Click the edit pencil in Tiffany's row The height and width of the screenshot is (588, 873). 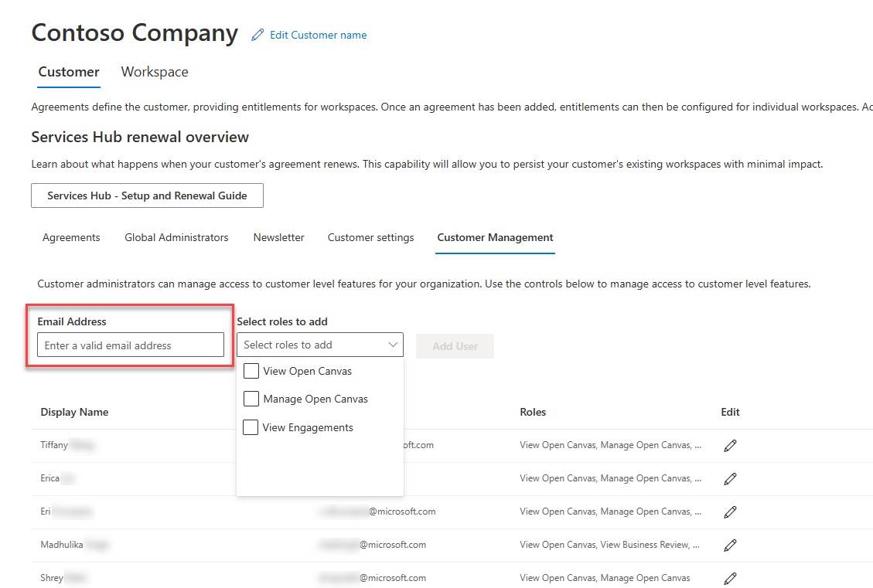click(730, 446)
